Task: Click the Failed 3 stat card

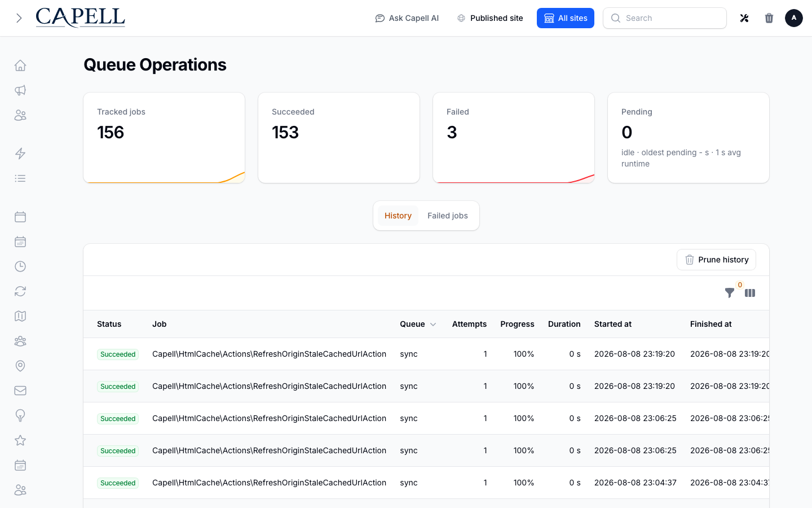Action: 514,138
